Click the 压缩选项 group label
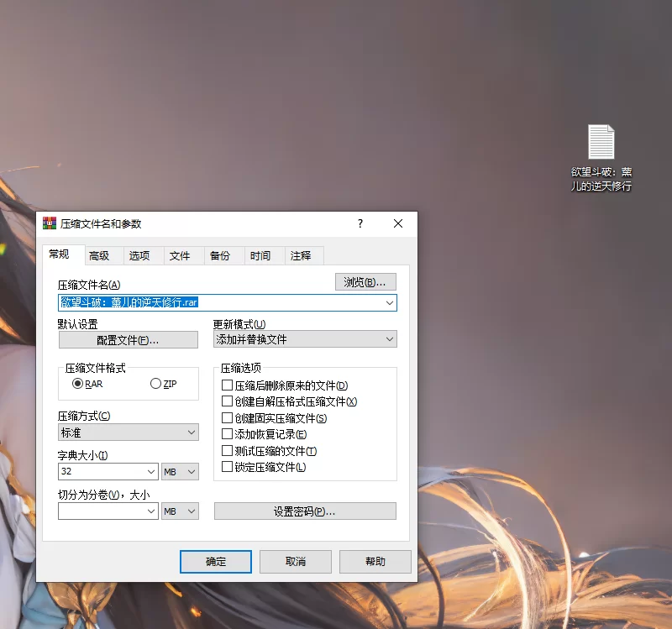The image size is (672, 629). click(241, 368)
